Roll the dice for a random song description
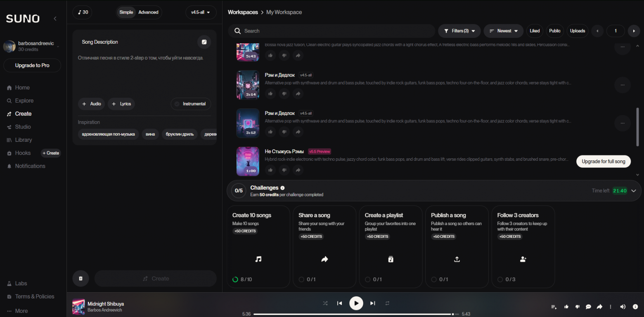Screen dimensions: 644x317 [204, 42]
